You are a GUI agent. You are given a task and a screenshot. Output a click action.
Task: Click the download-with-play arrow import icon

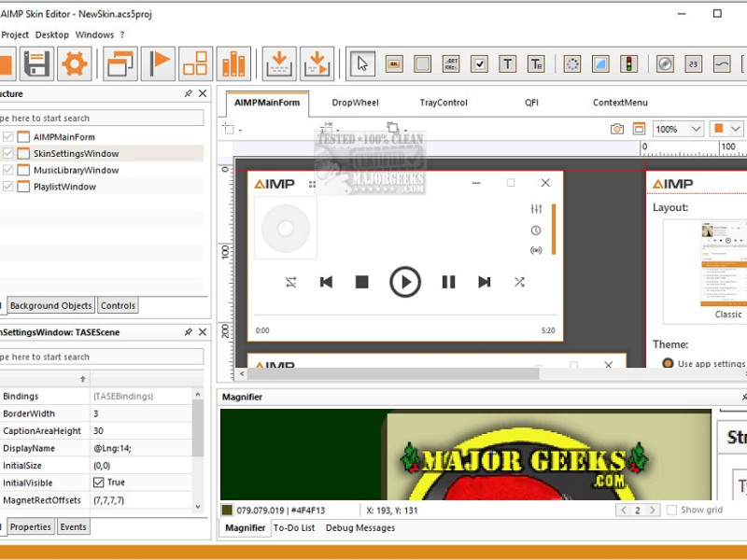[x=317, y=63]
